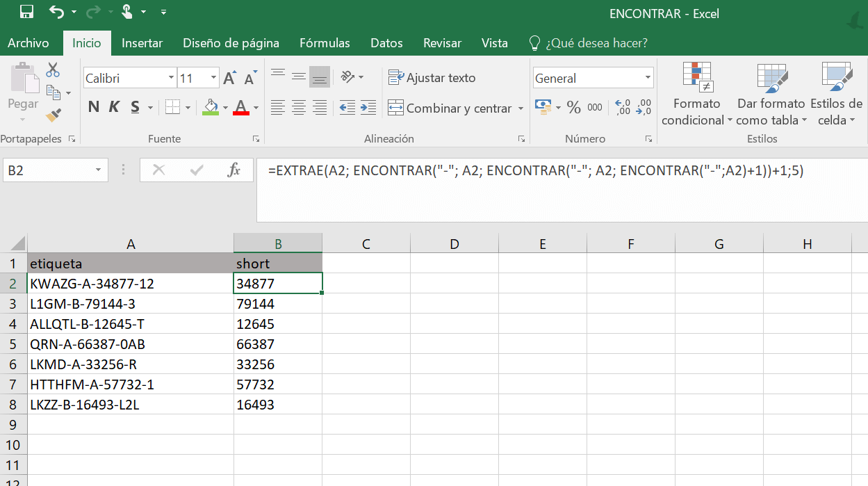
Task: Select column B header
Action: pyautogui.click(x=278, y=243)
